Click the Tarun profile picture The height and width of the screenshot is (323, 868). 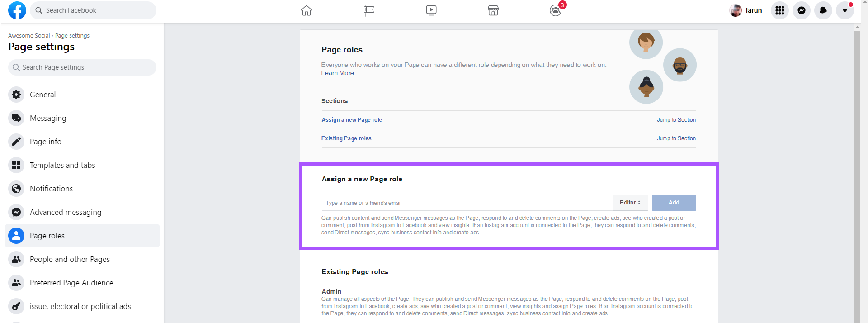pyautogui.click(x=736, y=10)
